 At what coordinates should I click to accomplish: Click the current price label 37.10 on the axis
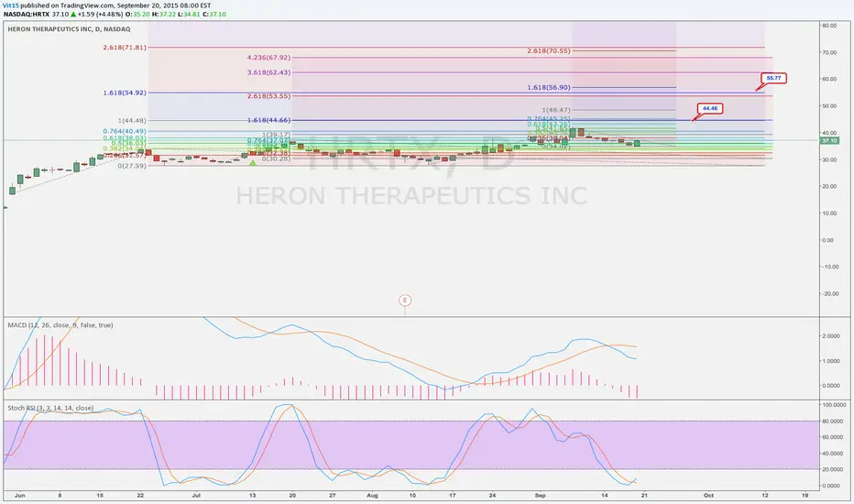[x=829, y=140]
